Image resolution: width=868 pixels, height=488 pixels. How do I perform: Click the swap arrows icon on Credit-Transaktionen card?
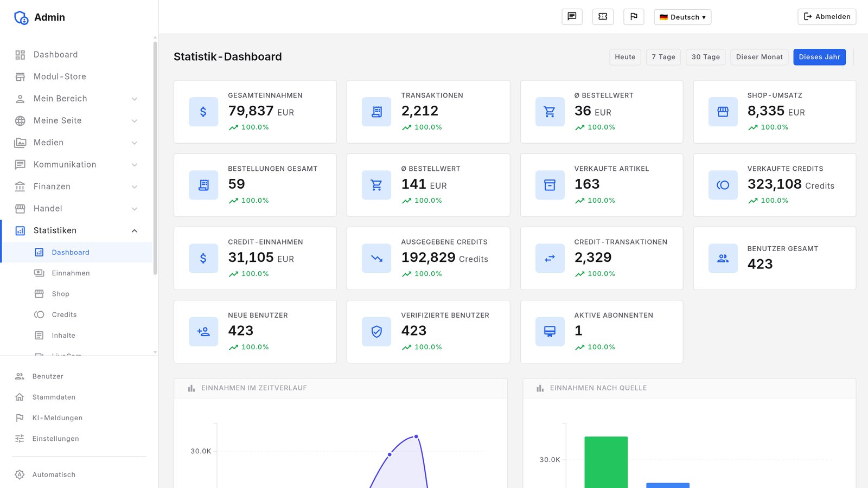[x=550, y=258]
